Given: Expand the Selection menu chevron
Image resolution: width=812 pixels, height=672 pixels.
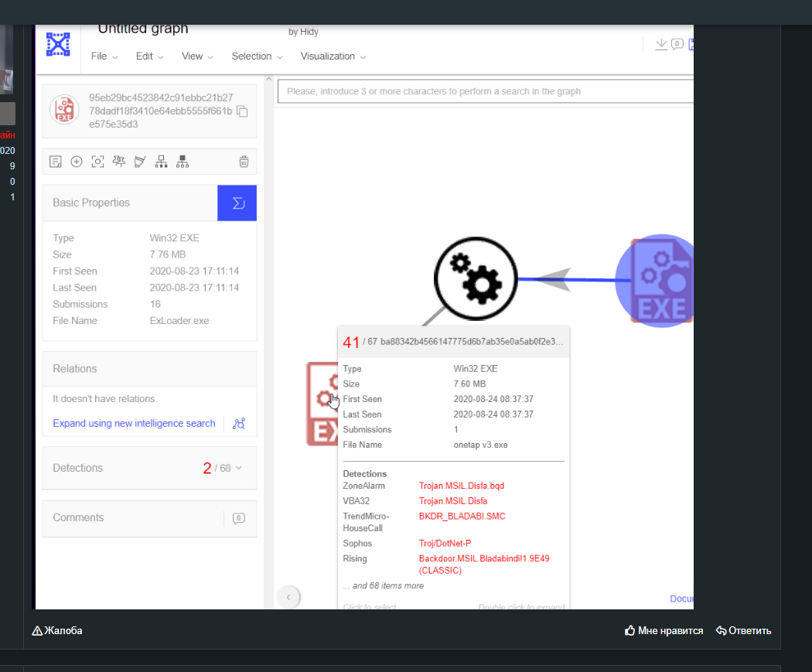Looking at the screenshot, I should click(280, 57).
